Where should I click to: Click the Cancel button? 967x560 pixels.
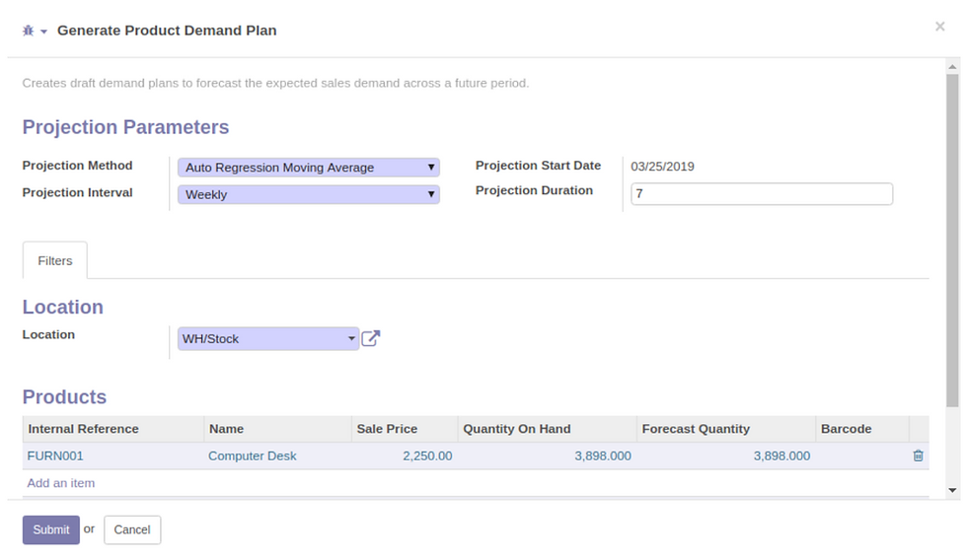[x=132, y=529]
